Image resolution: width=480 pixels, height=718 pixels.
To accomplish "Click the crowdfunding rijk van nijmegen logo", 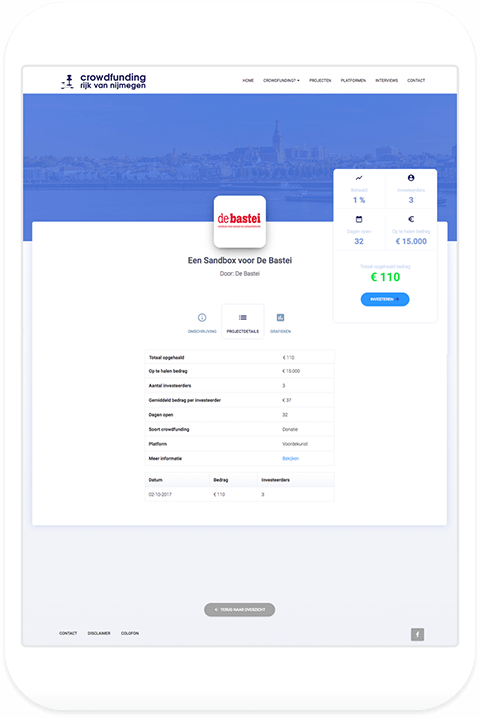I will tap(104, 81).
